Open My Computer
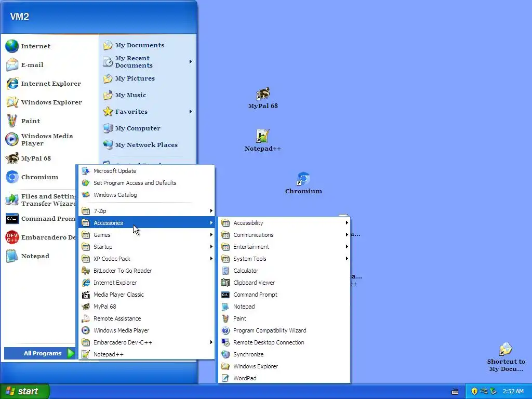The height and width of the screenshot is (399, 532). click(148, 128)
